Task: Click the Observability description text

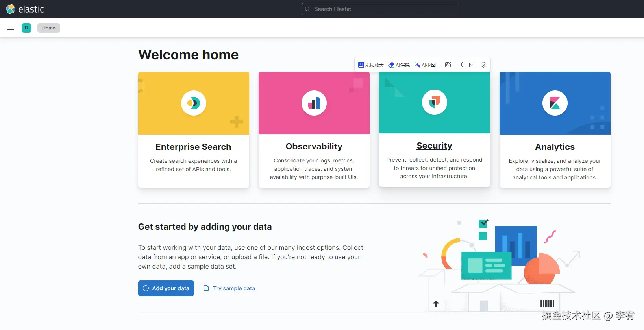Action: 314,169
